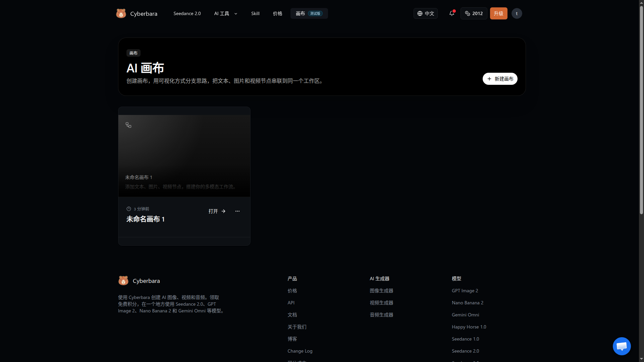Expand the AI 工具 dropdown menu
The image size is (644, 362).
pyautogui.click(x=226, y=13)
